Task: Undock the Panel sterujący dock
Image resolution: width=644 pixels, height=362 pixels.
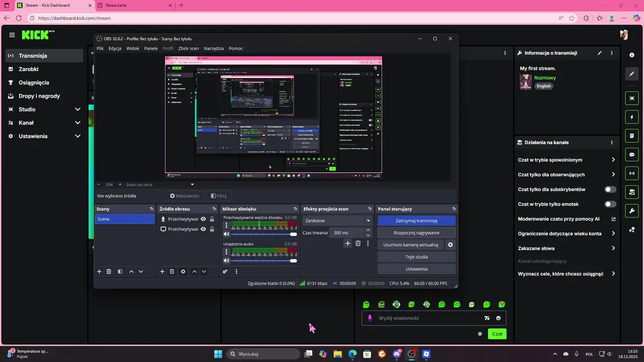Action: pyautogui.click(x=454, y=209)
